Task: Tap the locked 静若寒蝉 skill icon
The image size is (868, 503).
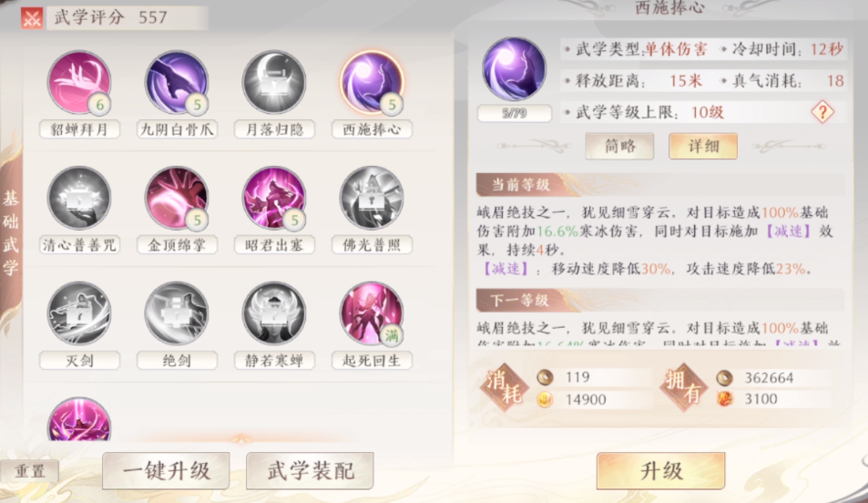Action: (x=274, y=313)
